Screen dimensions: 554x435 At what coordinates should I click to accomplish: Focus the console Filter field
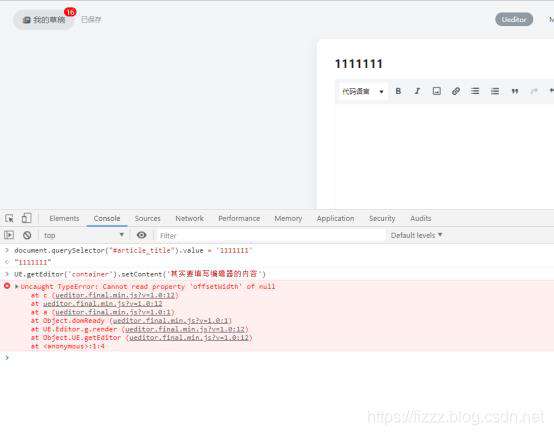pos(271,235)
